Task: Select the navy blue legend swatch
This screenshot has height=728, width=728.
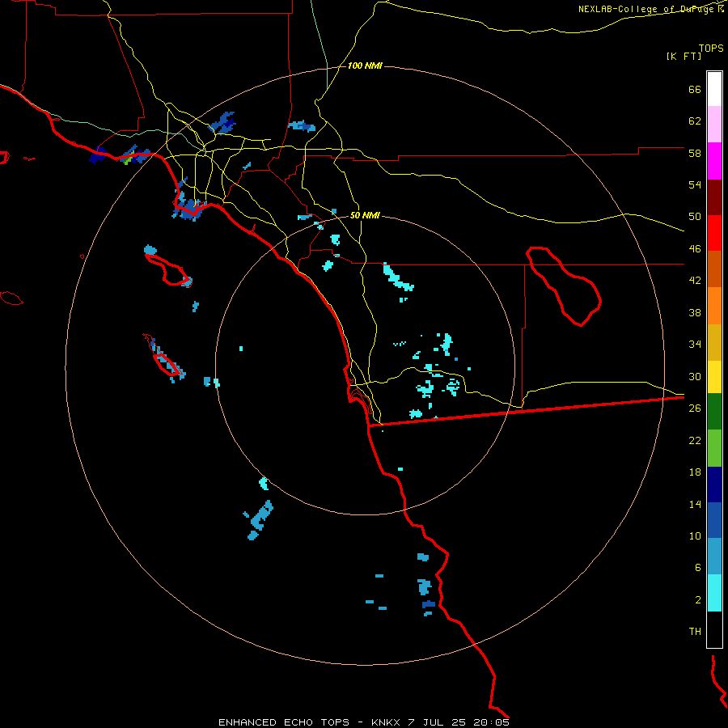Action: point(714,485)
